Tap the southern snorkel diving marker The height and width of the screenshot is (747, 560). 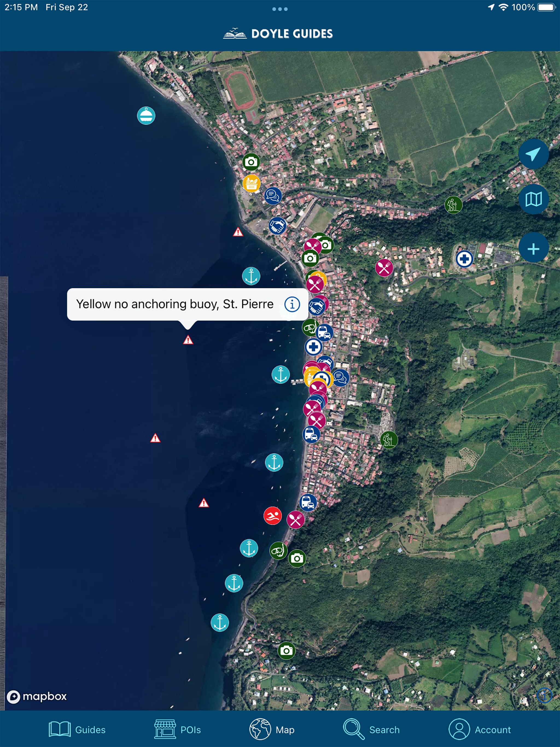tap(278, 551)
